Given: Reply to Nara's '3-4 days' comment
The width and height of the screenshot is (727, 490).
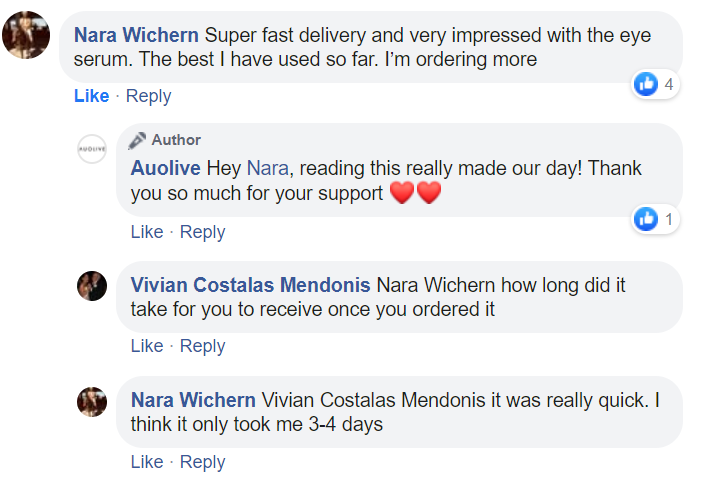Looking at the screenshot, I should pyautogui.click(x=202, y=462).
